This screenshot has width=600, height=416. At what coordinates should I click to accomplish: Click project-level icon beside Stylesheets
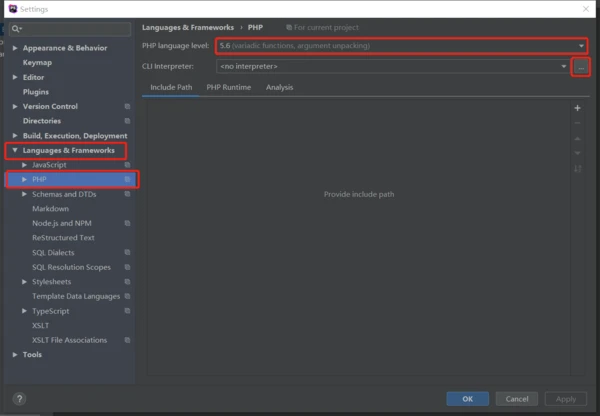click(127, 282)
